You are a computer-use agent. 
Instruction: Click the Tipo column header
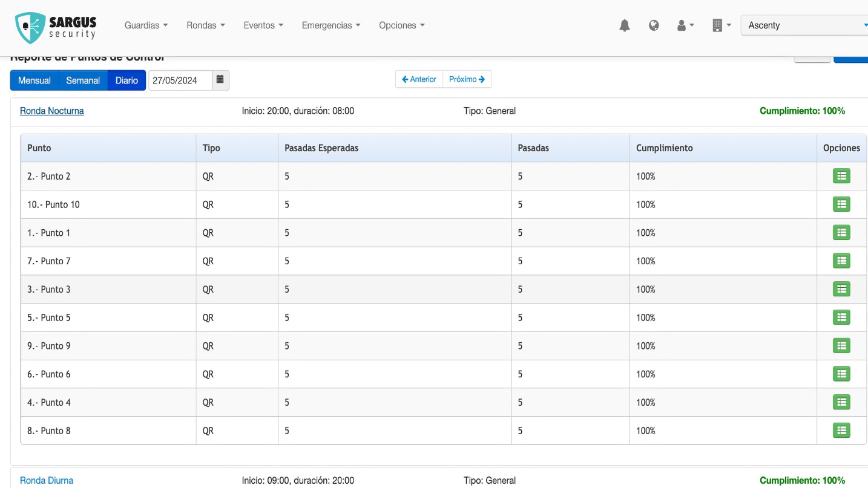[x=237, y=148]
